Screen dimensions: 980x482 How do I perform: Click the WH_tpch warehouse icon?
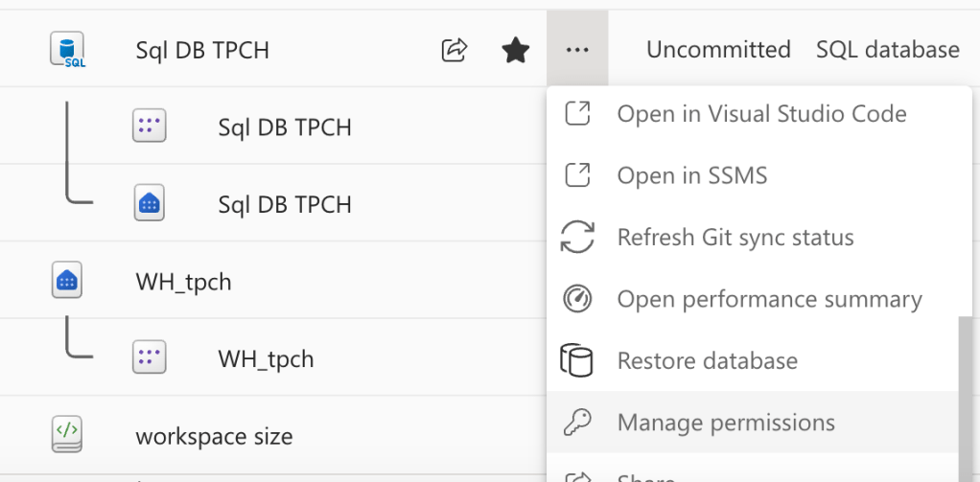[x=67, y=282]
